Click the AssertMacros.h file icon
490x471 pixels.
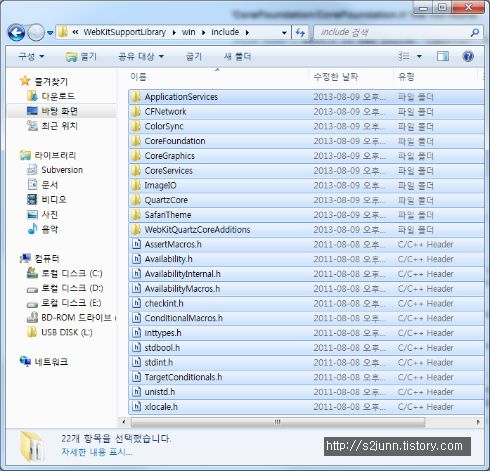136,244
